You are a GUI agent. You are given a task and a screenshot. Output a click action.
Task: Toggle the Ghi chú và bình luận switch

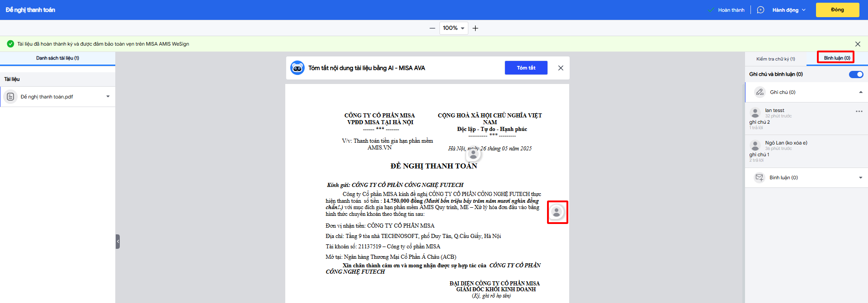click(856, 74)
